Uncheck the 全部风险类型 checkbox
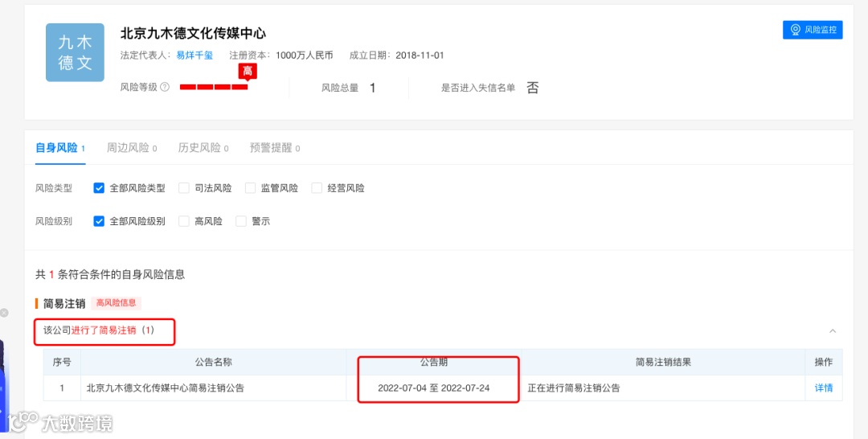 pyautogui.click(x=99, y=188)
